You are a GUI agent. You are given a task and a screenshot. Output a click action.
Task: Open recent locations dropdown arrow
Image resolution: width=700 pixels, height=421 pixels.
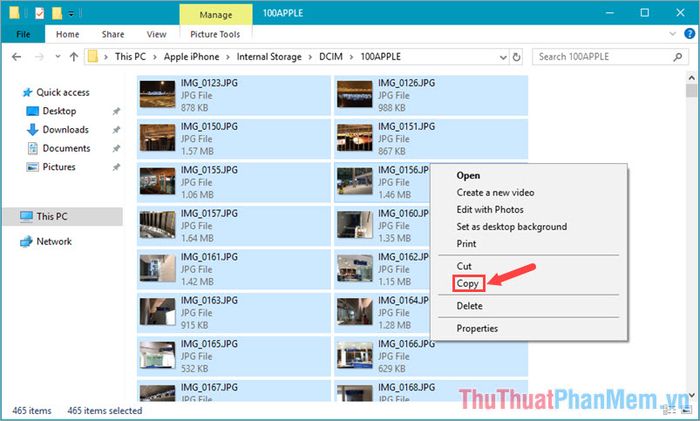(x=58, y=57)
